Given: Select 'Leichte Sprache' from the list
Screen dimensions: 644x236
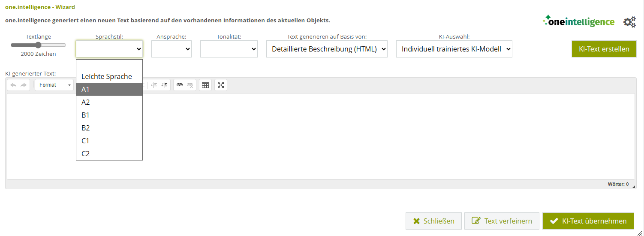Looking at the screenshot, I should click(x=107, y=76).
